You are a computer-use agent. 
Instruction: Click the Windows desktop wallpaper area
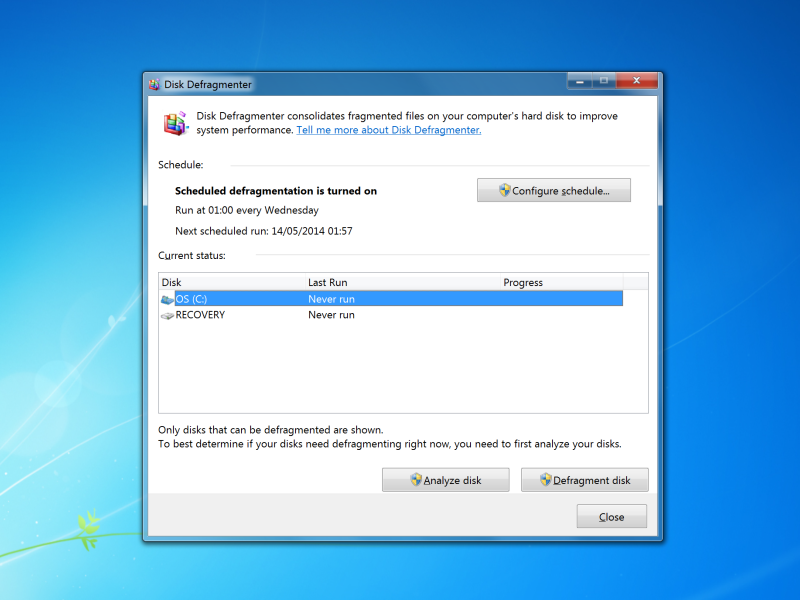coord(60,300)
